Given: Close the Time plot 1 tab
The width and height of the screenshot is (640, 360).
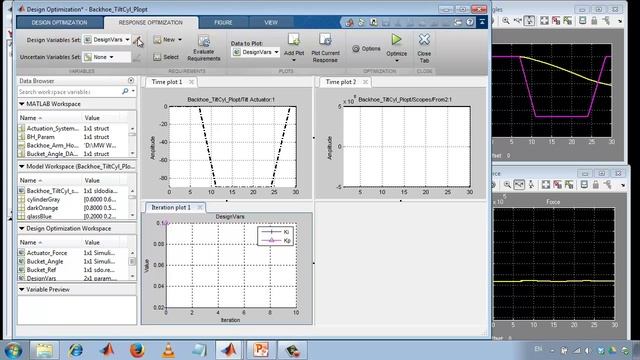Looking at the screenshot, I should click(191, 82).
